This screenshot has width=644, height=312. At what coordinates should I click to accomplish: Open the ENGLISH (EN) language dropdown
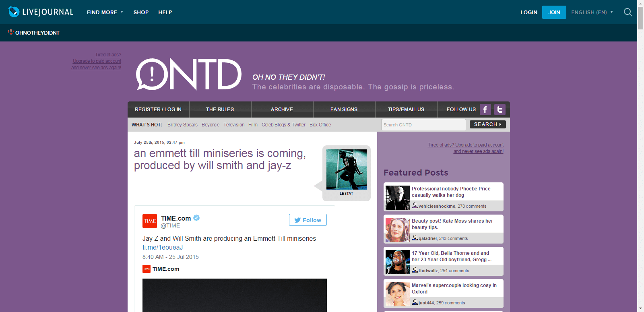click(592, 12)
